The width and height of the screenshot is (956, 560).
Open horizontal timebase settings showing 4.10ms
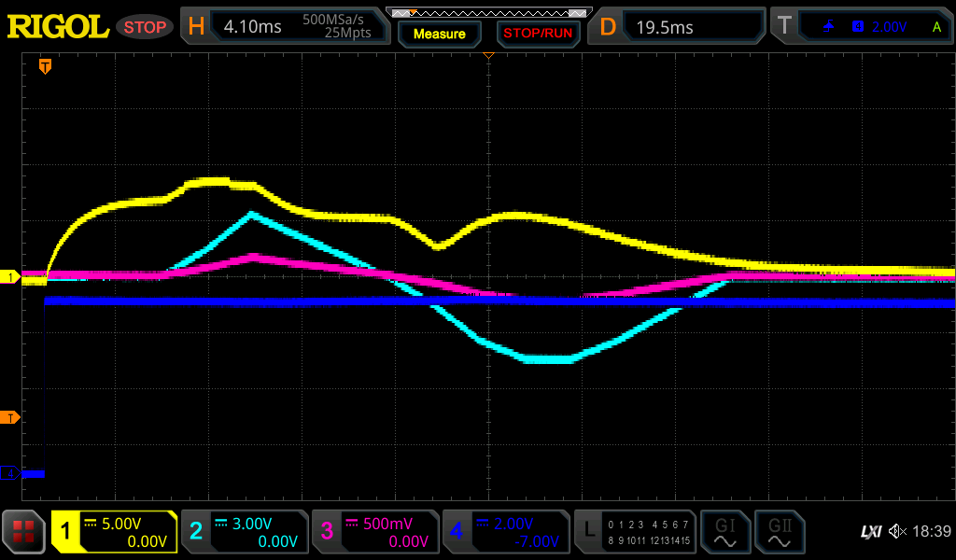[285, 27]
